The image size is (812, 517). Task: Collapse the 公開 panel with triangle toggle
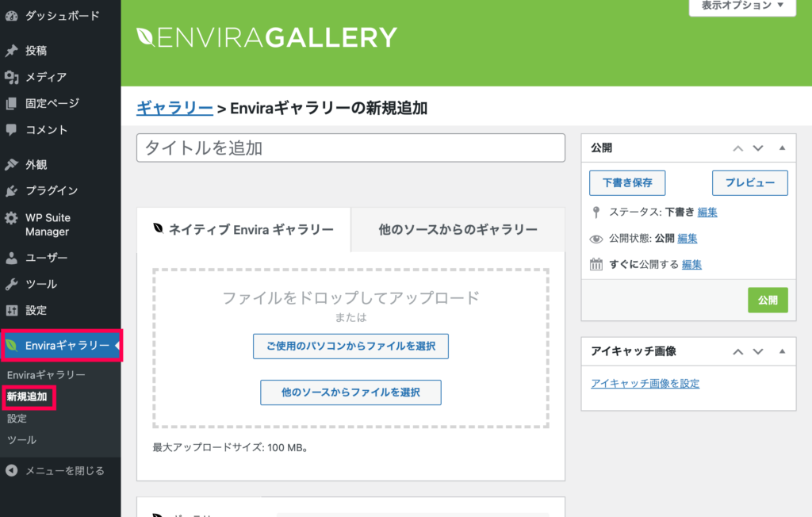tap(782, 147)
